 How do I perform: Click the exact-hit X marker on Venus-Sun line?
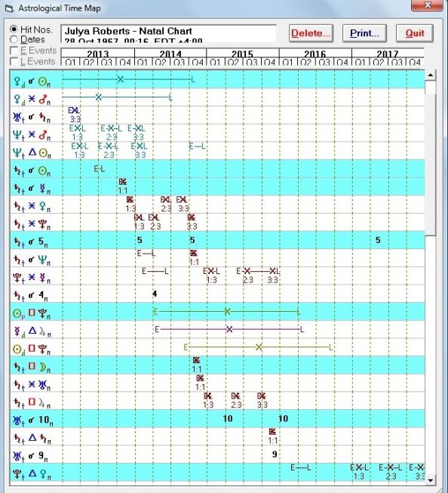(x=121, y=79)
